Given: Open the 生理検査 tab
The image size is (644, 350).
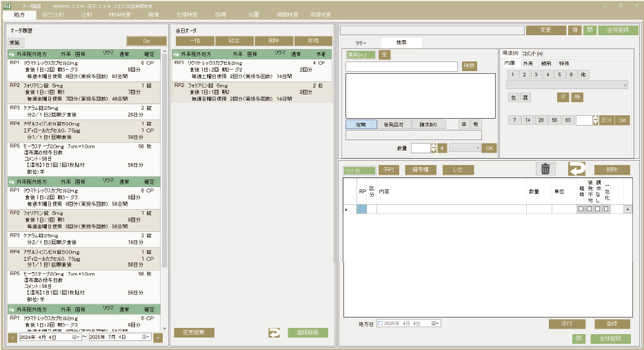Looking at the screenshot, I should click(x=187, y=14).
